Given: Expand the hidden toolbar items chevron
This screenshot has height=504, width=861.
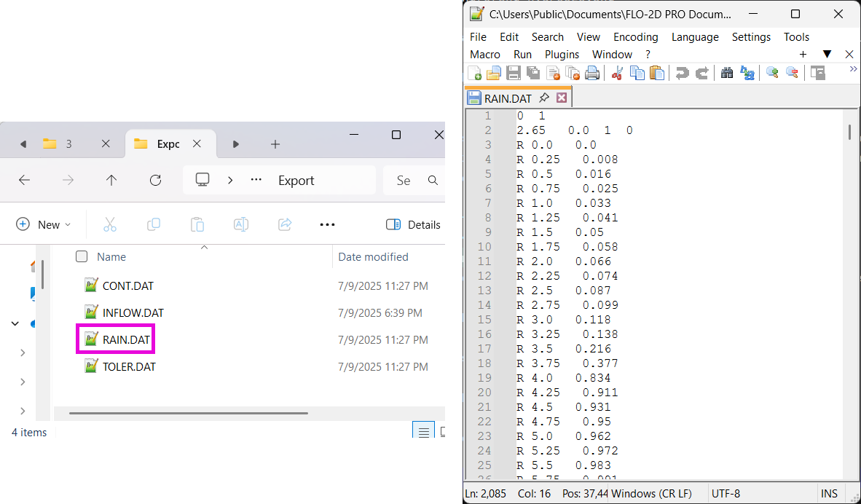Looking at the screenshot, I should (x=853, y=69).
